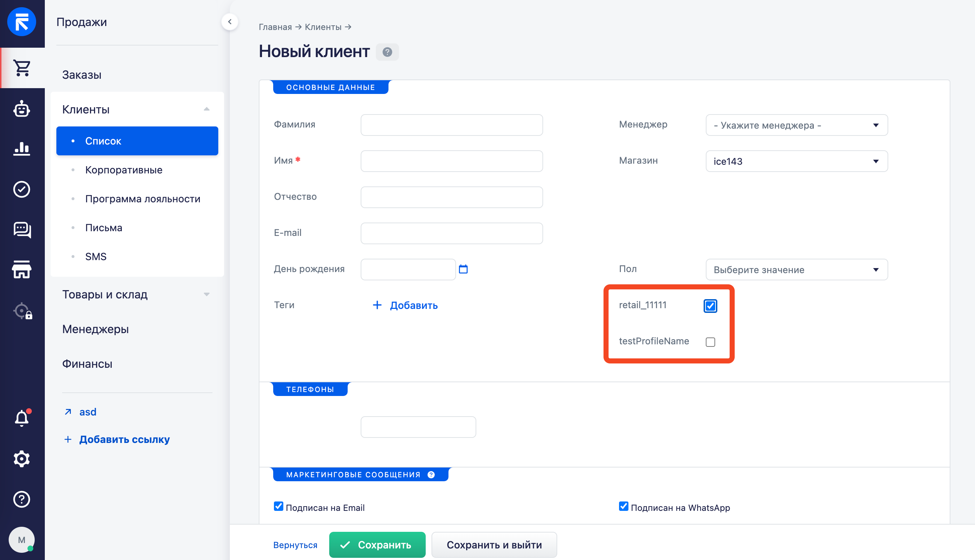Open the analytics bar chart icon
The image size is (975, 560).
22,148
